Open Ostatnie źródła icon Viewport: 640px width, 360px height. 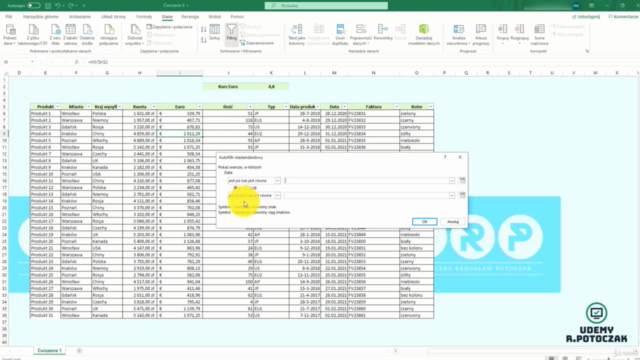[x=87, y=35]
